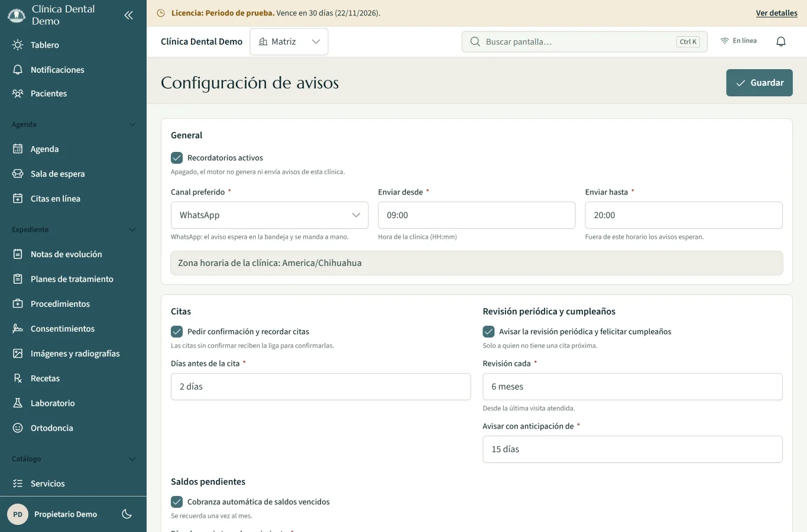Click the Avisar con anticipación 15 días field
This screenshot has height=532, width=807.
[x=633, y=449]
